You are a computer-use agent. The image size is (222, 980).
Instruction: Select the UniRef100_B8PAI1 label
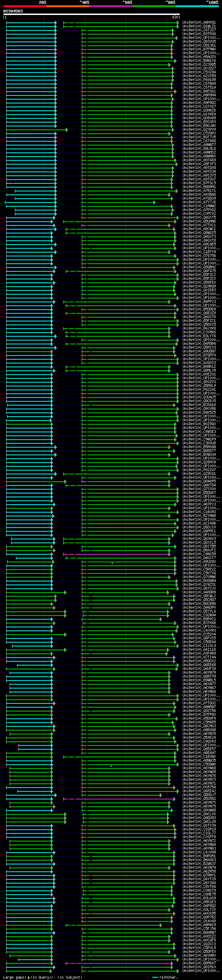click(x=199, y=619)
